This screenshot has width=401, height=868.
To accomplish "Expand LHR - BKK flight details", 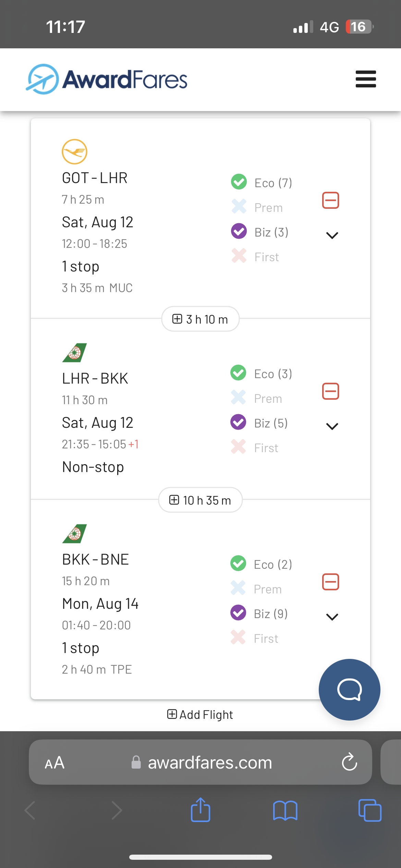I will coord(332,426).
